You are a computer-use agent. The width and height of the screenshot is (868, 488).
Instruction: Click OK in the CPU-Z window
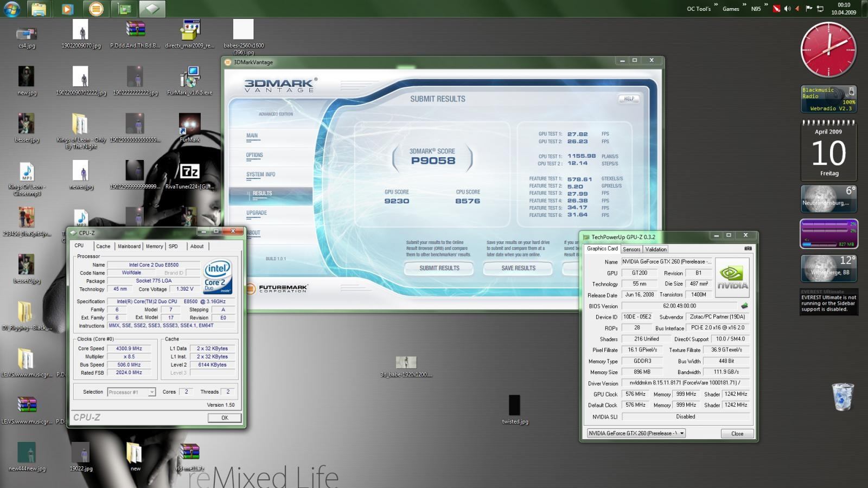click(x=225, y=418)
